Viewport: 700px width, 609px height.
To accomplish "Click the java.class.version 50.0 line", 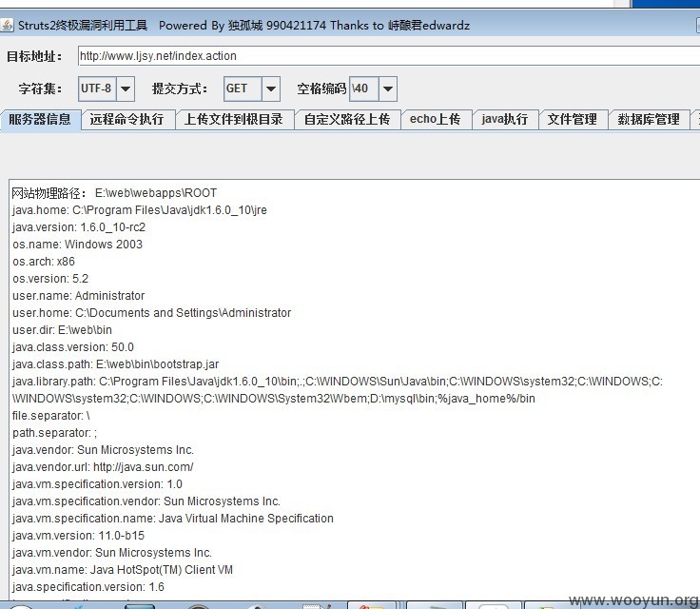I will [73, 347].
